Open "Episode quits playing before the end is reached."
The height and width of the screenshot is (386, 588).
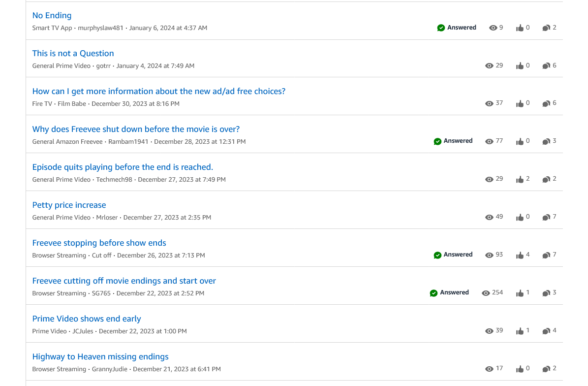(123, 167)
